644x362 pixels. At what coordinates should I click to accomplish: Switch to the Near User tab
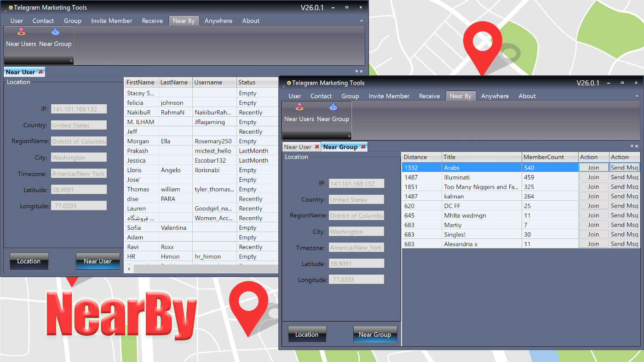pyautogui.click(x=298, y=147)
